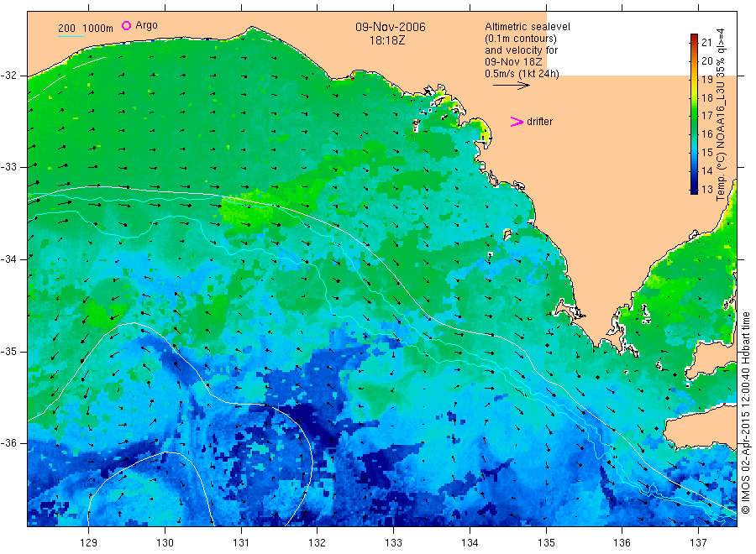The width and height of the screenshot is (756, 554).
Task: Click the 133 longitude axis label
Action: click(x=393, y=543)
